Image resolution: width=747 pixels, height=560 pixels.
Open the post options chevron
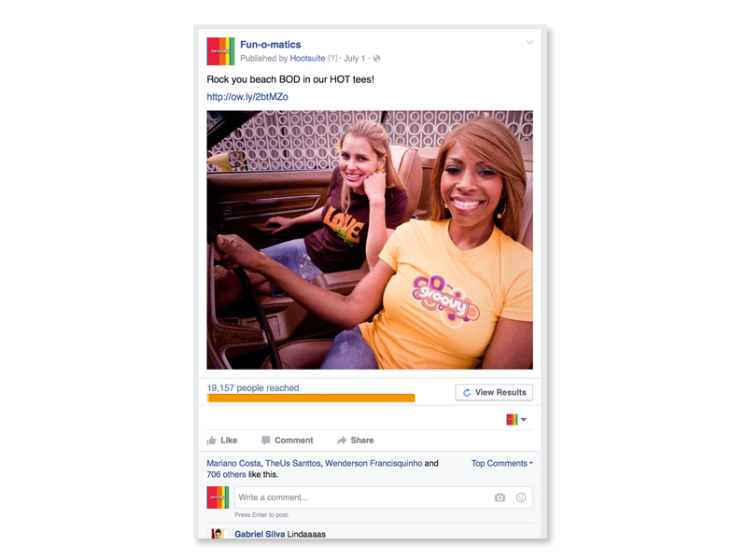[x=529, y=42]
